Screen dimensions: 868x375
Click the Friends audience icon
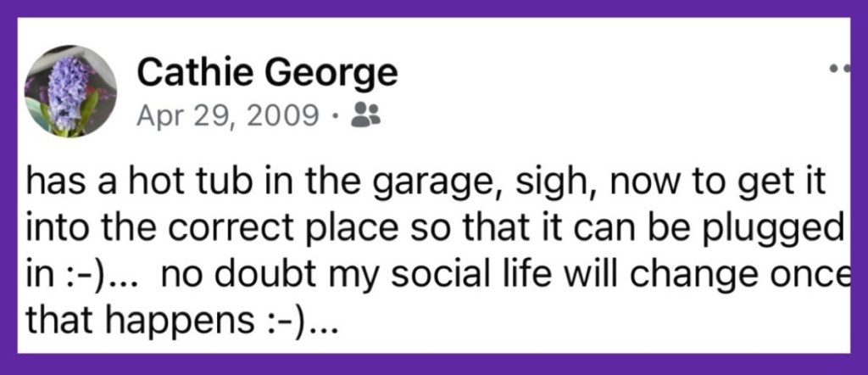366,113
